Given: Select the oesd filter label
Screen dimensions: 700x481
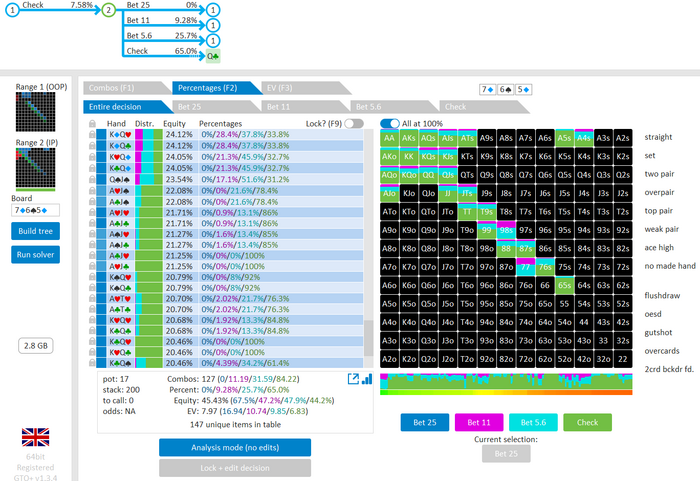Looking at the screenshot, I should coord(653,314).
